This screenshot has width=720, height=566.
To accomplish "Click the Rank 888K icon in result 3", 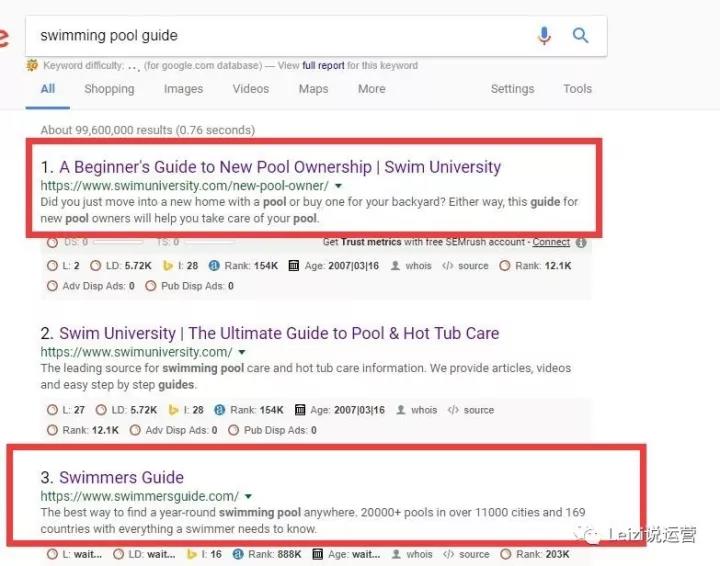I will [x=238, y=555].
